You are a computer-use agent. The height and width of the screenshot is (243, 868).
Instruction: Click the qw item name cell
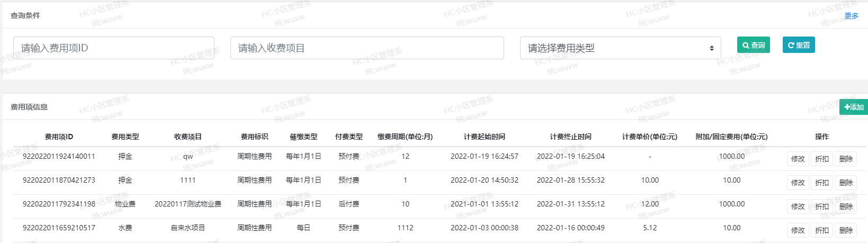(x=188, y=156)
